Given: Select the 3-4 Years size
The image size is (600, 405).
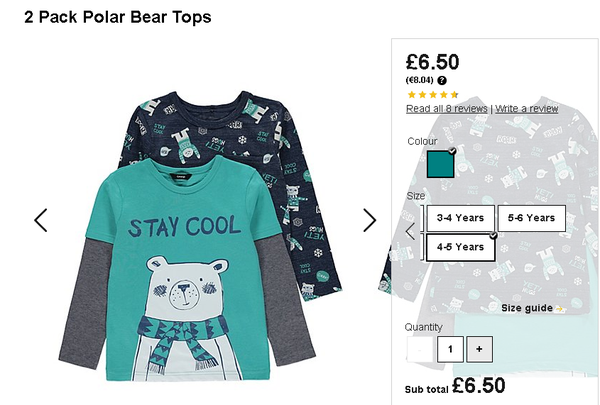Looking at the screenshot, I should click(x=460, y=218).
